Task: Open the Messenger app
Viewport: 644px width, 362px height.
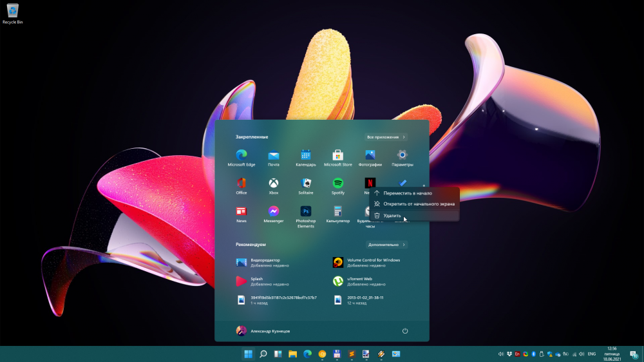Action: pos(274,212)
